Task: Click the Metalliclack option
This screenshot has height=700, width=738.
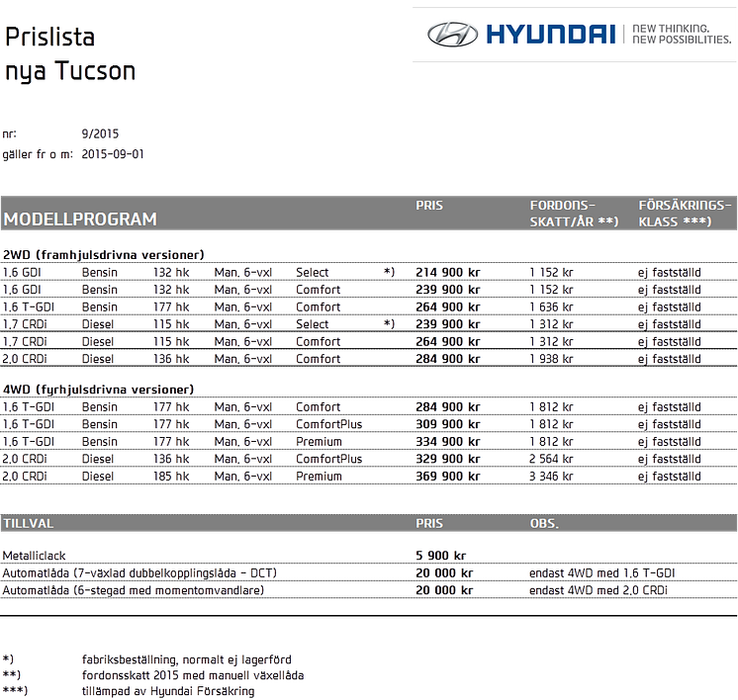Action: [34, 556]
